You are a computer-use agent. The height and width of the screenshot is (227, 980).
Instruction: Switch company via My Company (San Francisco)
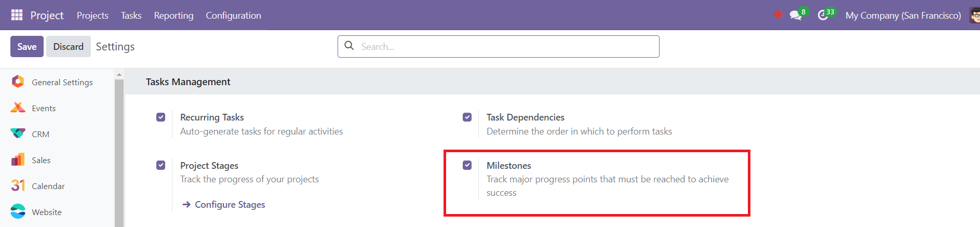pyautogui.click(x=903, y=16)
